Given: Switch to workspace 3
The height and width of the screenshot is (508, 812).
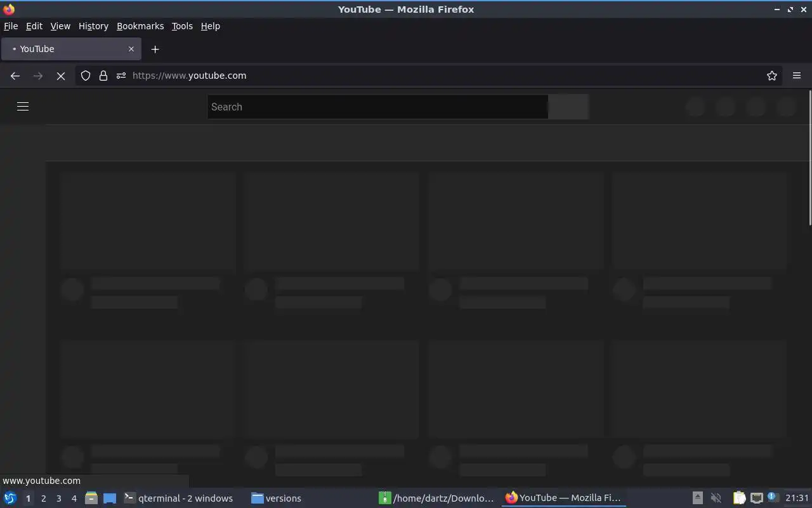Looking at the screenshot, I should coord(58,498).
